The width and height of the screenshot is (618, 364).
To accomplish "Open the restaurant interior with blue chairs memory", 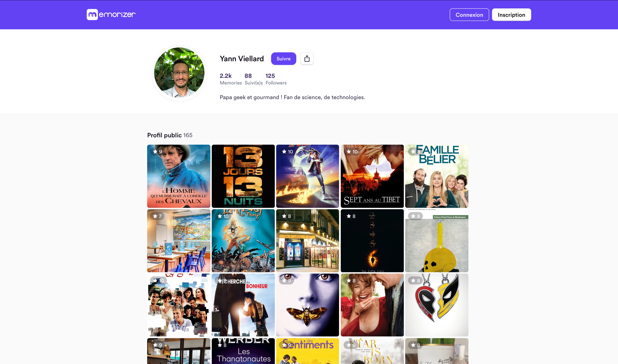I will click(x=179, y=241).
